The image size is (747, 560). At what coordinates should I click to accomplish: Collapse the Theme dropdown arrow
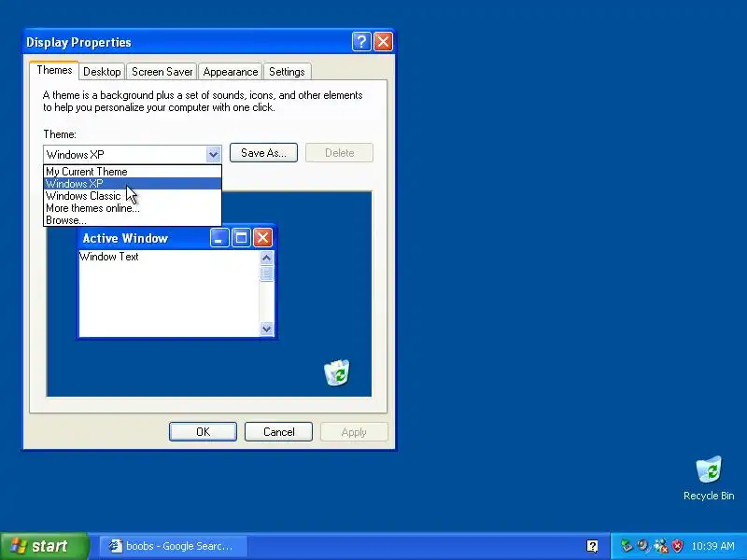click(x=214, y=154)
